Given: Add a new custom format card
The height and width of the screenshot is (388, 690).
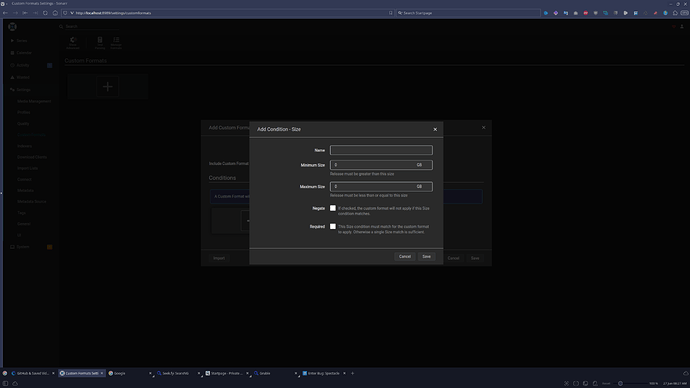Looking at the screenshot, I should pyautogui.click(x=108, y=87).
